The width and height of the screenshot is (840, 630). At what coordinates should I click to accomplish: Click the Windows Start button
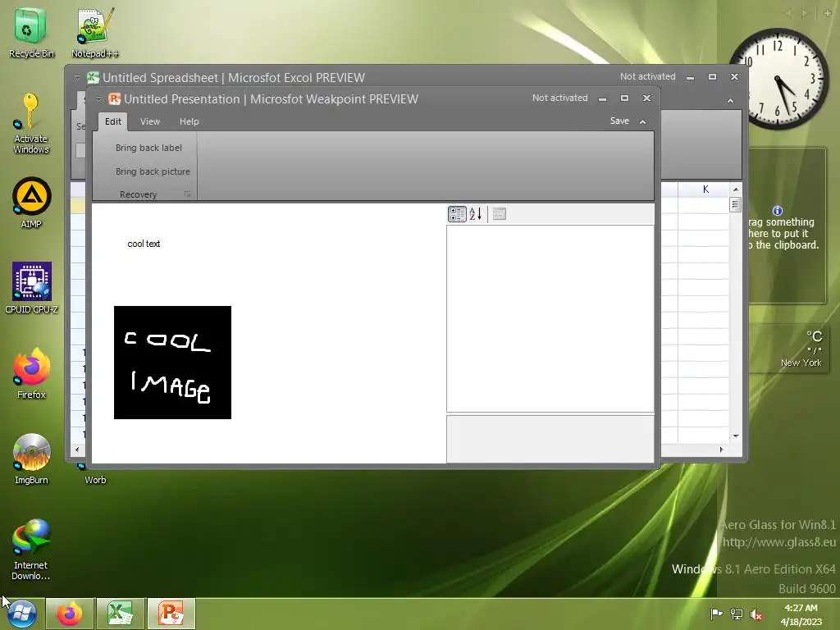[22, 614]
